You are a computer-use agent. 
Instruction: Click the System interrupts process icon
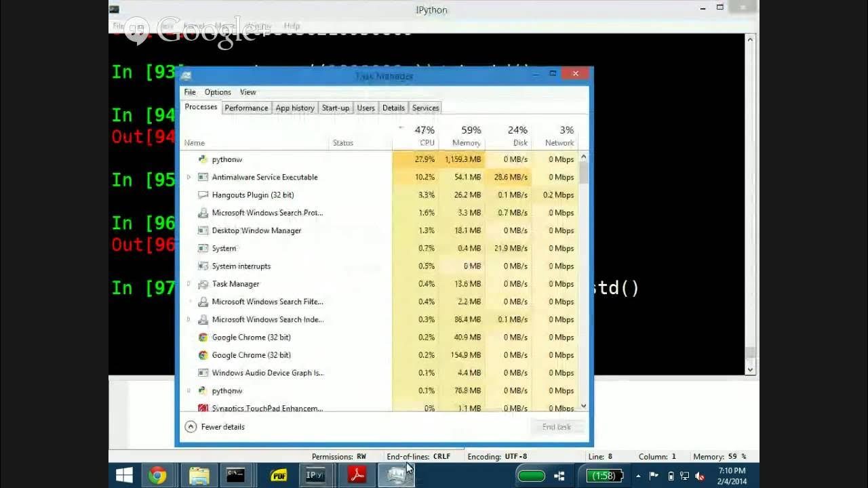(202, 266)
